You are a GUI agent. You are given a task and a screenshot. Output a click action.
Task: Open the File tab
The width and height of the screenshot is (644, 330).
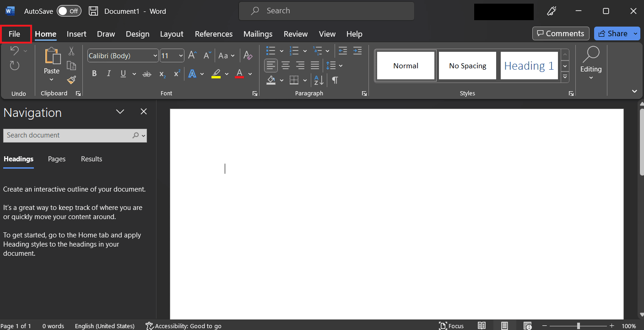coord(15,34)
